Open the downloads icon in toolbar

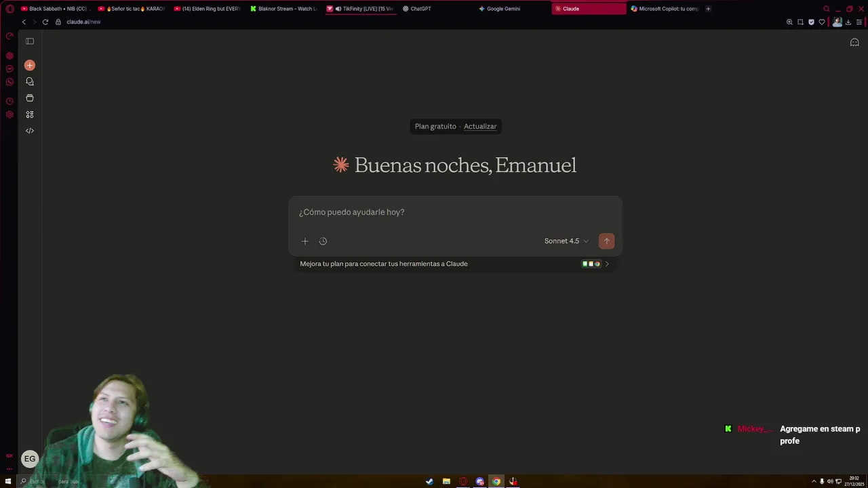[848, 22]
